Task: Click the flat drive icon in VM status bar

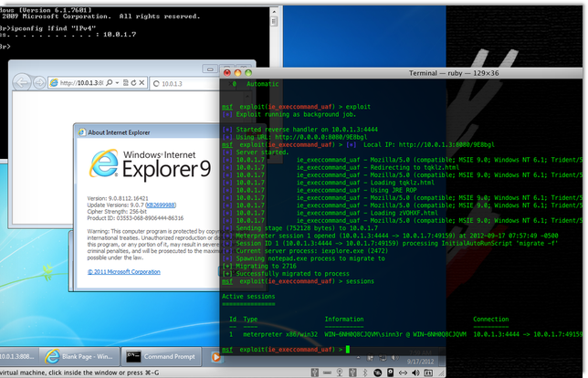Action: tap(328, 373)
